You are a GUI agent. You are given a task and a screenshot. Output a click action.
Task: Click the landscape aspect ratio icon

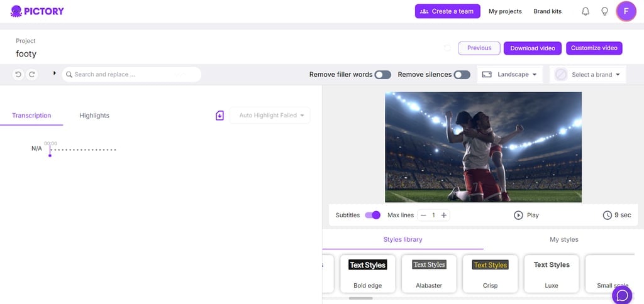pyautogui.click(x=487, y=75)
